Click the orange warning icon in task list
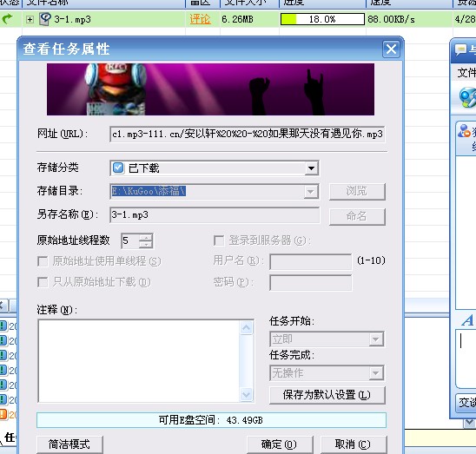 3,414
